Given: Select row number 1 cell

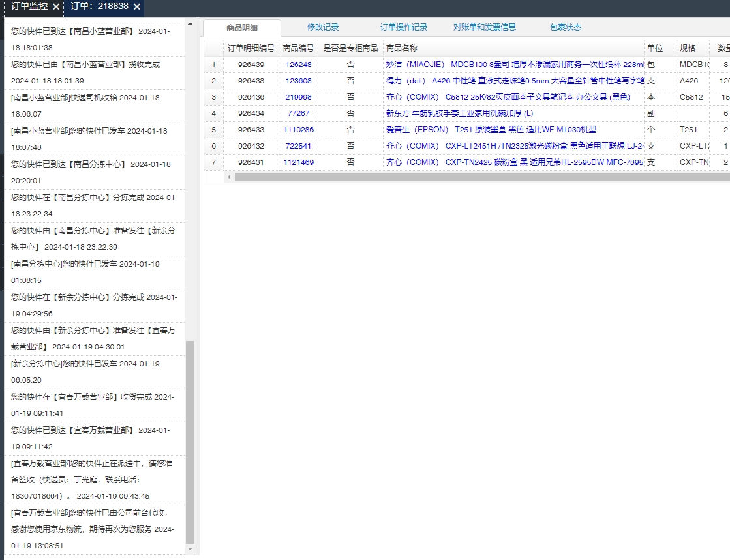Looking at the screenshot, I should point(214,64).
